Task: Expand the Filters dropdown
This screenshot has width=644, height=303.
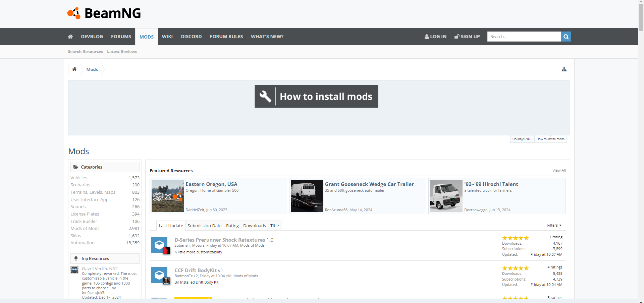Action: click(x=554, y=226)
